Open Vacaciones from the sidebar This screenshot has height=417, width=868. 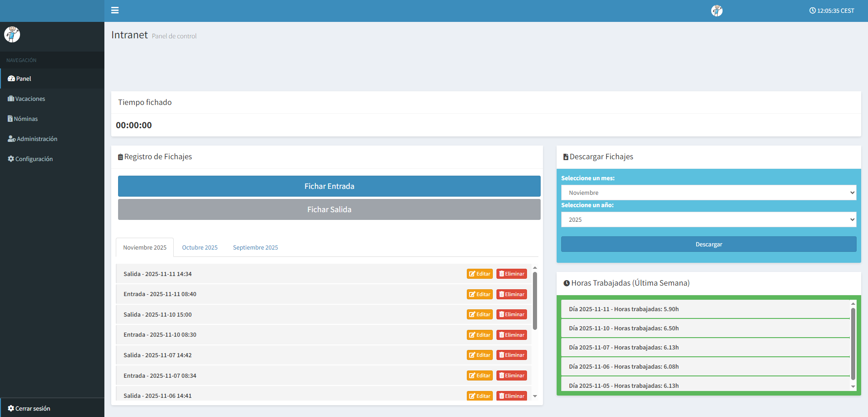pos(30,99)
